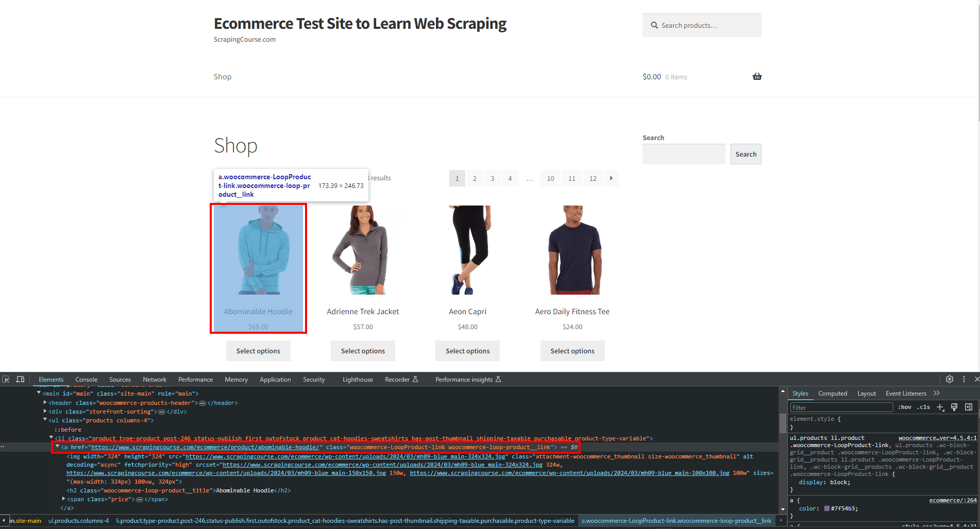
Task: Collapse the ul products columns-4 node
Action: pos(45,420)
